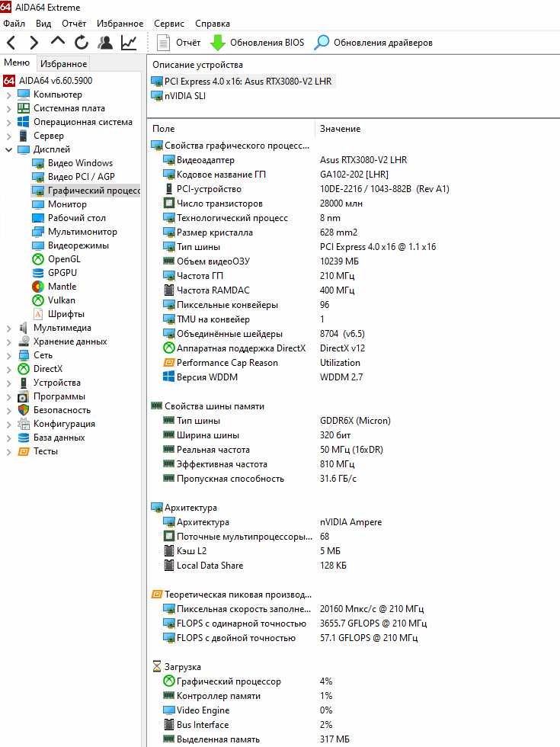Open the Сервис menu
This screenshot has height=747, width=560.
tap(169, 24)
